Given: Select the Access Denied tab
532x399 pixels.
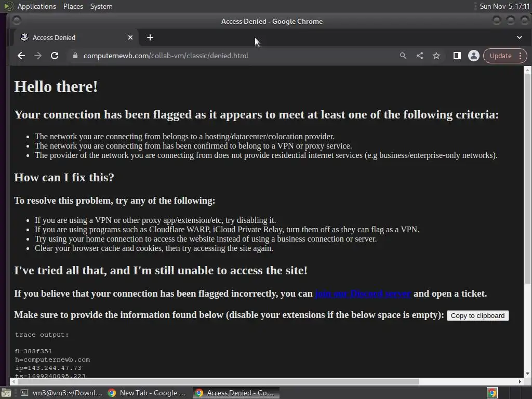Looking at the screenshot, I should click(x=76, y=37).
